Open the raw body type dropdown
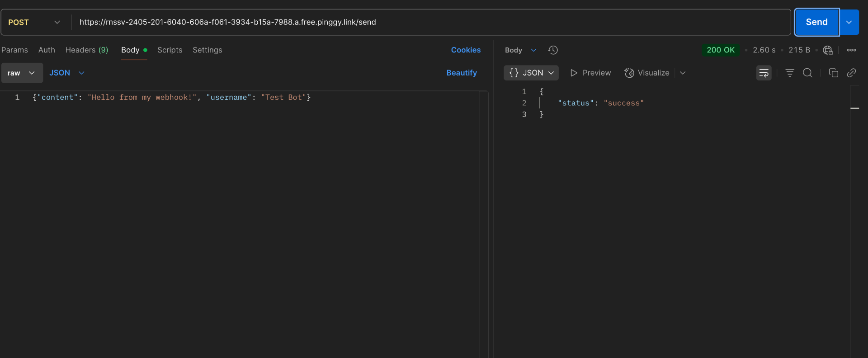This screenshot has width=868, height=358. tap(22, 73)
